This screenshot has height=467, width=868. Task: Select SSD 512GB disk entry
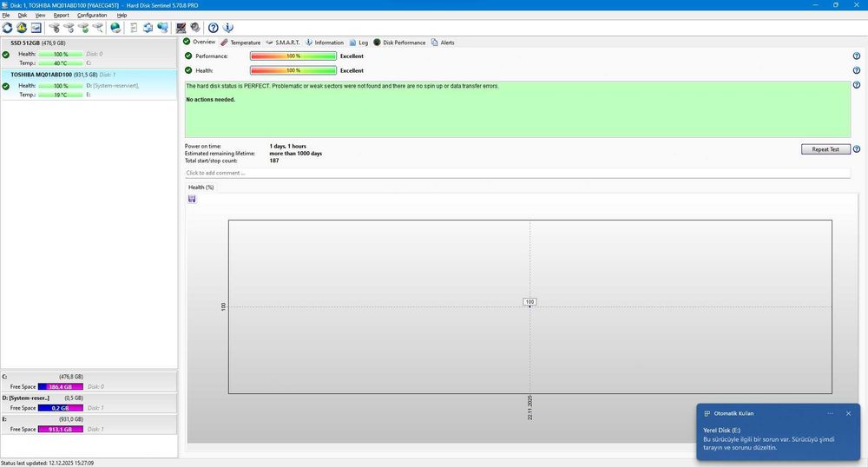89,53
